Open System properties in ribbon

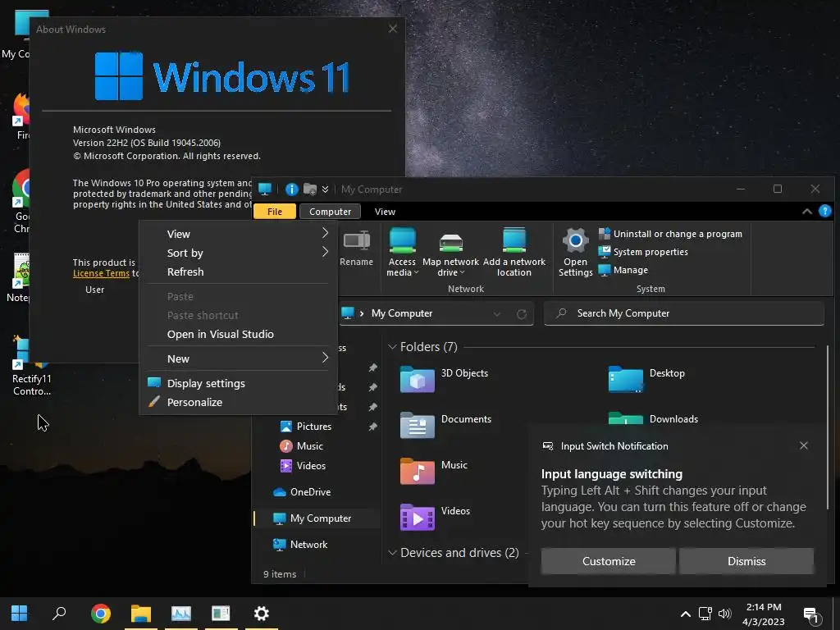pyautogui.click(x=643, y=252)
